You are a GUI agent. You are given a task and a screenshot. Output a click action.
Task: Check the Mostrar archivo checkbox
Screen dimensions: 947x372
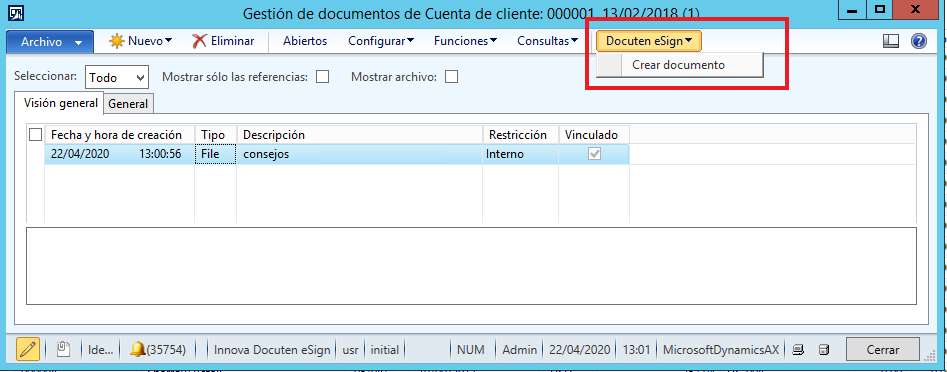tap(451, 77)
